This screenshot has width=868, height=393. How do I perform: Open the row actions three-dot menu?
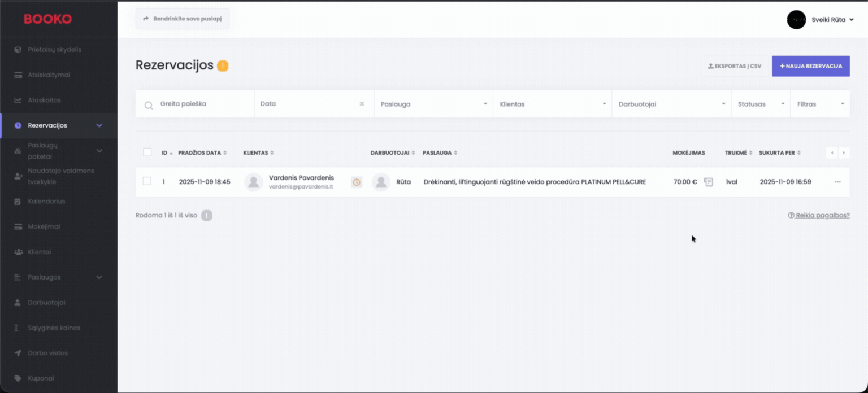[837, 182]
